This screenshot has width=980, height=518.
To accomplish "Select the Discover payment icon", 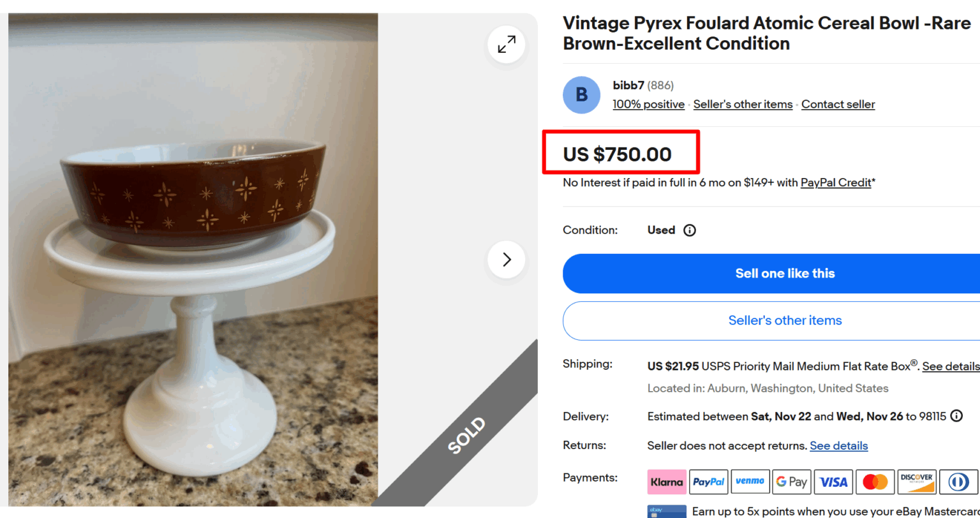I will click(x=917, y=482).
